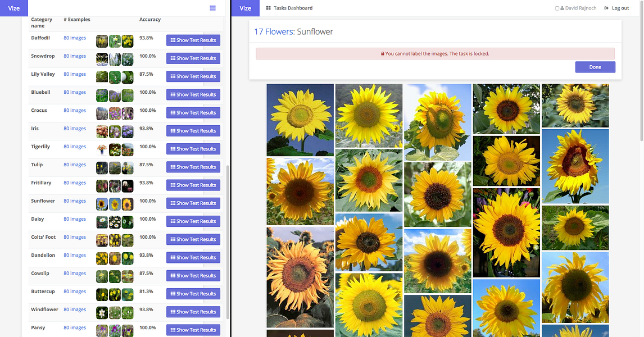
Task: Open 80 images link for Tigerlily
Action: click(x=75, y=146)
